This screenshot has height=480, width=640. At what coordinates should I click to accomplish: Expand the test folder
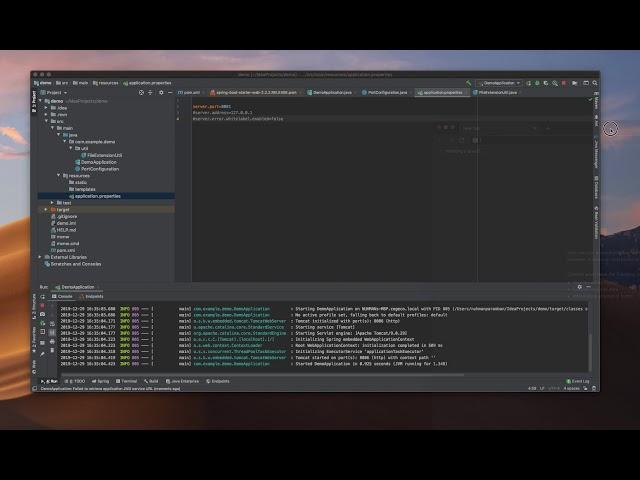pos(52,202)
